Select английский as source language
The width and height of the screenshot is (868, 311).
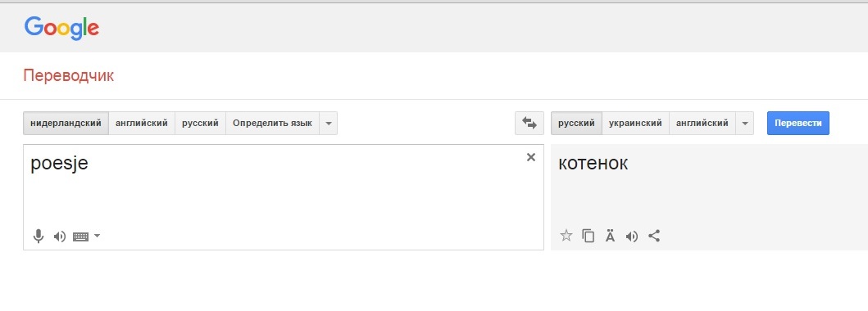click(142, 124)
